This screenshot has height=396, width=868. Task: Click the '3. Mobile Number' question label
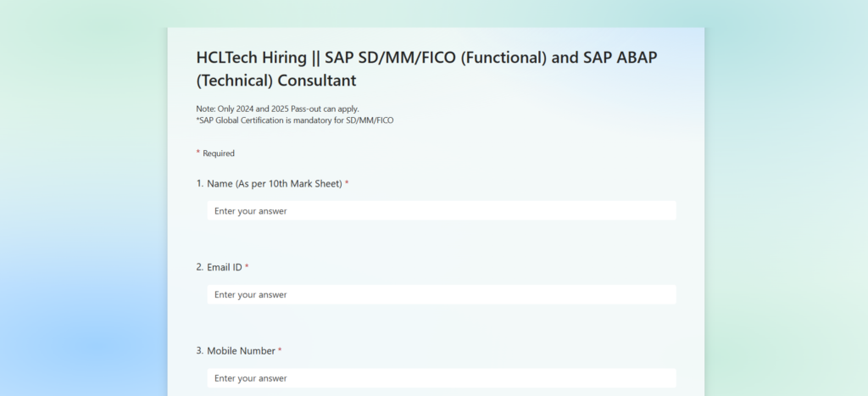tap(238, 350)
